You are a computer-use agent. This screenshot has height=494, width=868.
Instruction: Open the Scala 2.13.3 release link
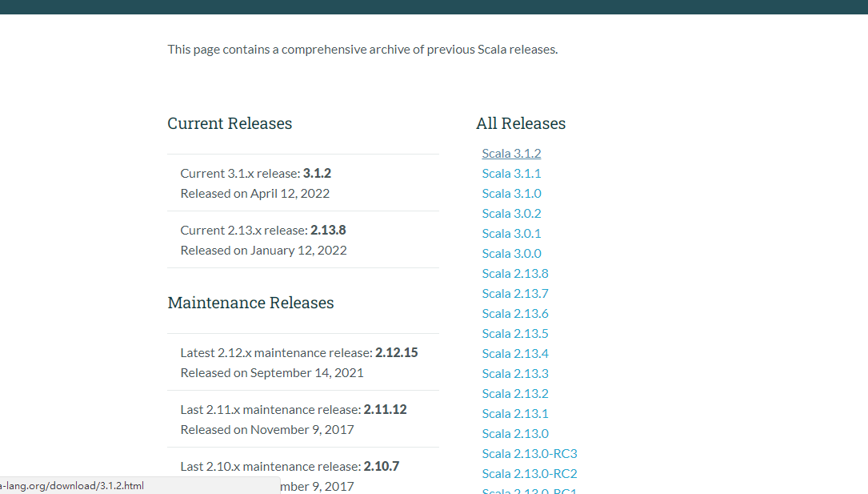515,373
